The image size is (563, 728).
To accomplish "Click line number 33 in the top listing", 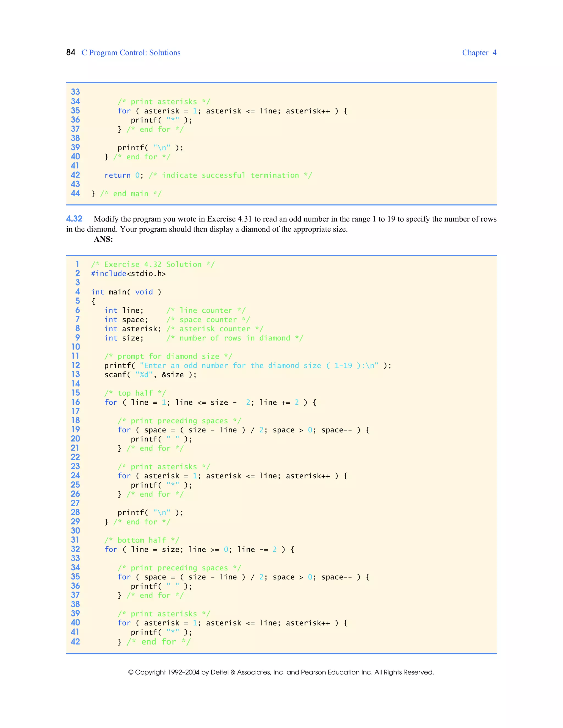I will pyautogui.click(x=75, y=92).
